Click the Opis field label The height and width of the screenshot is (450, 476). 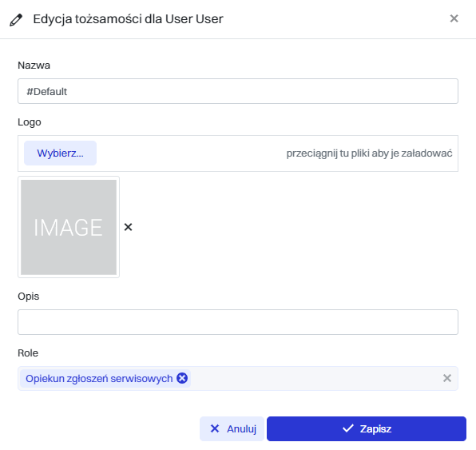click(29, 297)
